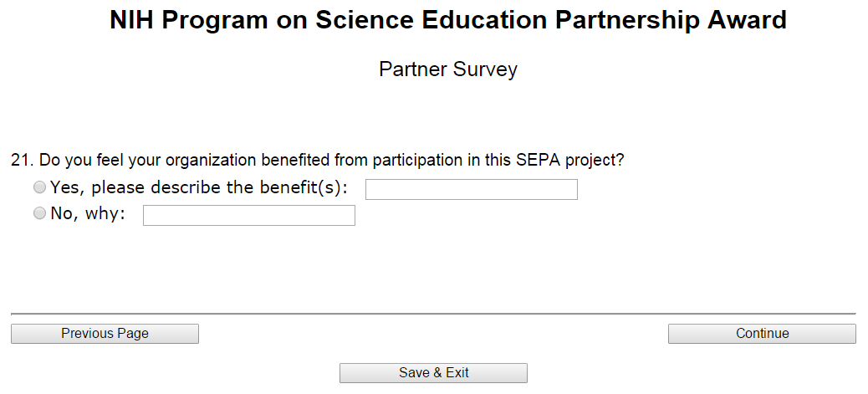Select the "Yes" radio button
The image size is (868, 394).
coord(39,187)
